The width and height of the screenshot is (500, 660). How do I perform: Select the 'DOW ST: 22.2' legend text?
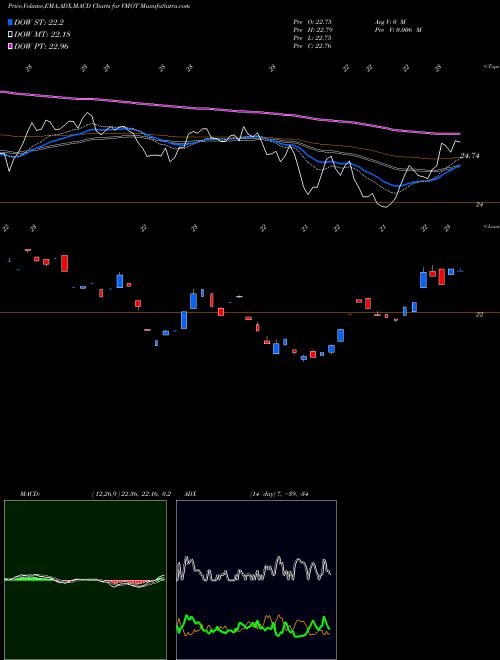[x=39, y=23]
